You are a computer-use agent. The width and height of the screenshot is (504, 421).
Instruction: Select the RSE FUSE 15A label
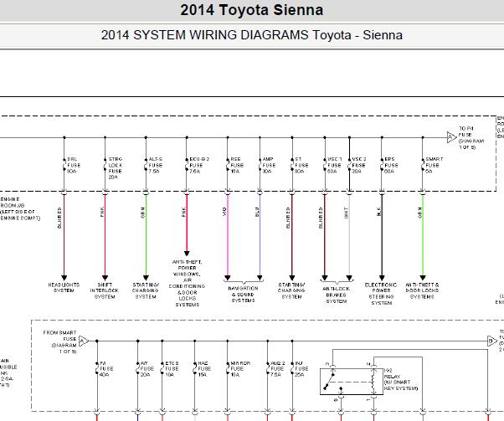tap(237, 165)
